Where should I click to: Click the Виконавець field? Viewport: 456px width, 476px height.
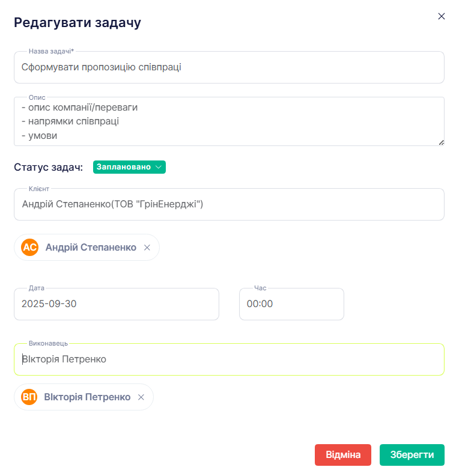229,359
